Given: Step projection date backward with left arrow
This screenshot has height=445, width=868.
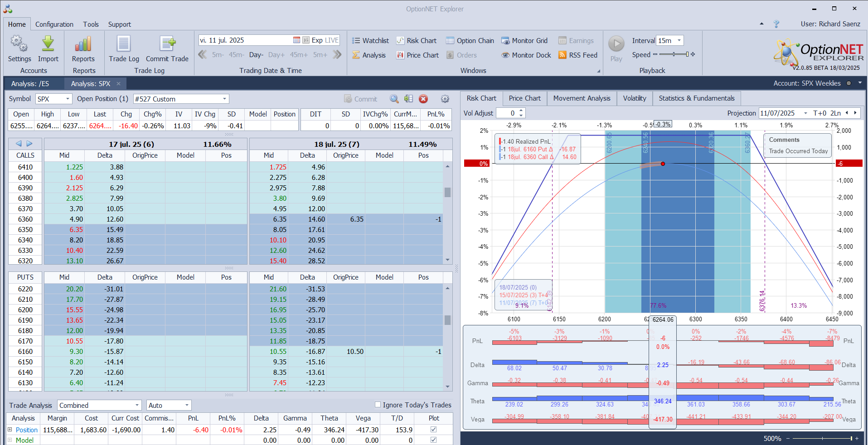Looking at the screenshot, I should pos(847,113).
